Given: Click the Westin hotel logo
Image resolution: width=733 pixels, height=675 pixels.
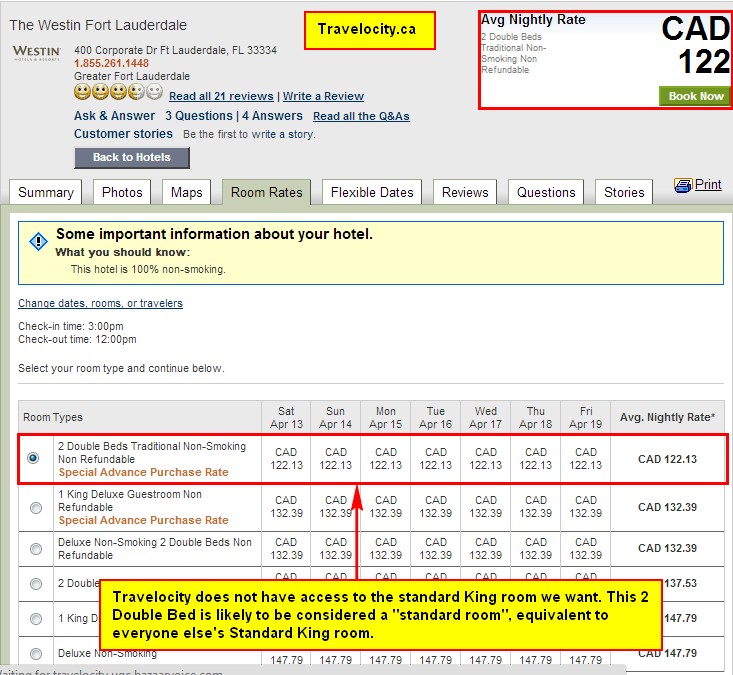Looking at the screenshot, I should pyautogui.click(x=36, y=53).
